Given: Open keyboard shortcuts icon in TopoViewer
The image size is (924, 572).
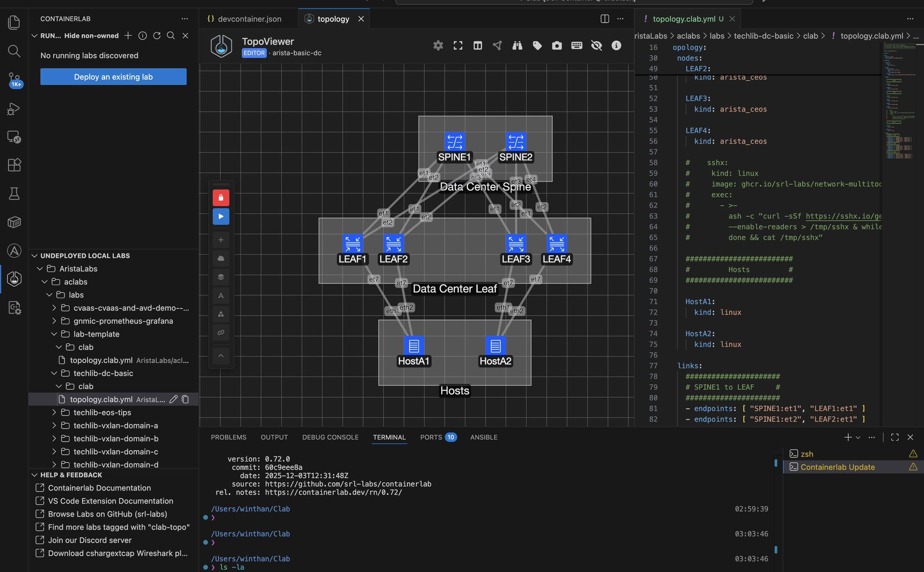Looking at the screenshot, I should [577, 46].
